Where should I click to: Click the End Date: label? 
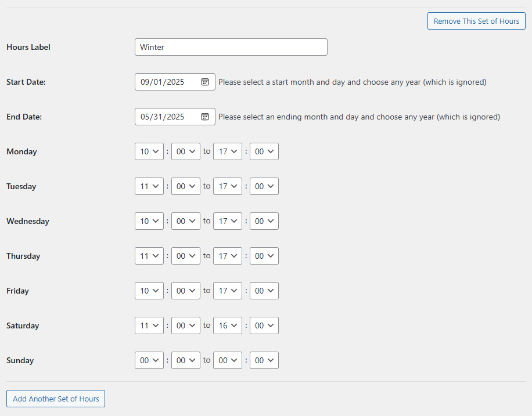[24, 117]
